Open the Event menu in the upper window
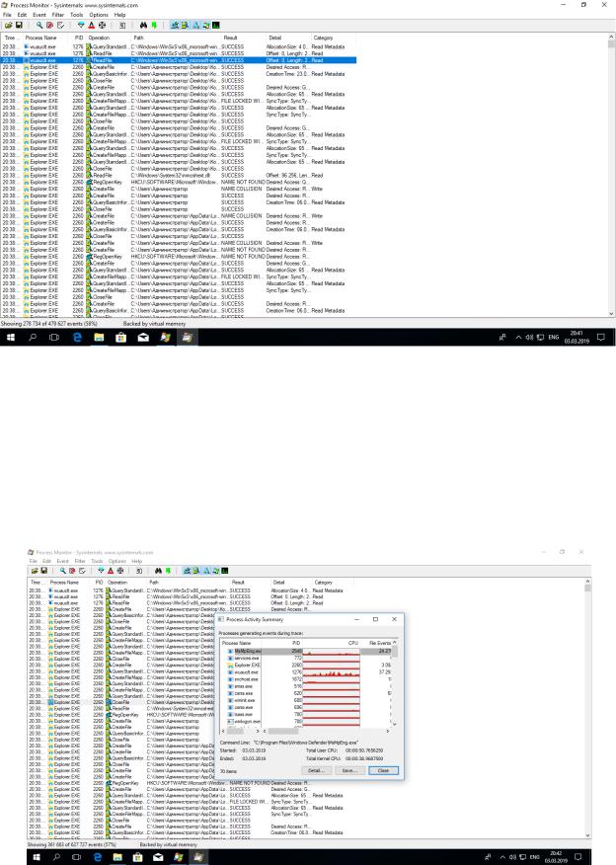This screenshot has width=616, height=865. pos(39,15)
